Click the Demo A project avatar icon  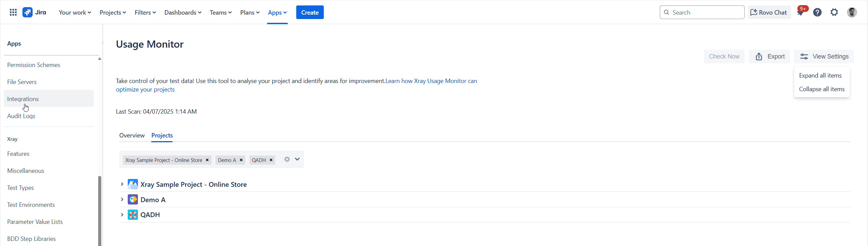coord(133,199)
